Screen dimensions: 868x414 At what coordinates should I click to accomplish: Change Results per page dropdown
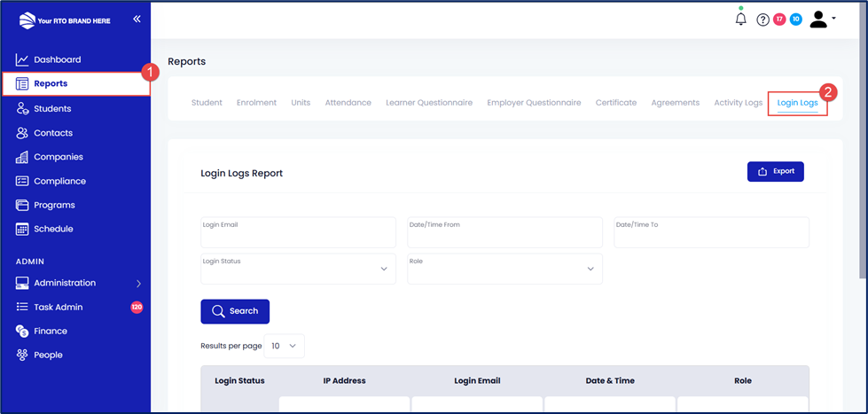click(284, 346)
